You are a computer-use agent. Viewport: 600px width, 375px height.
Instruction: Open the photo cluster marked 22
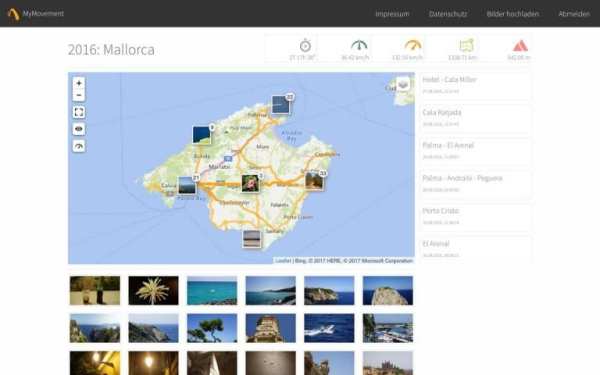[x=280, y=105]
